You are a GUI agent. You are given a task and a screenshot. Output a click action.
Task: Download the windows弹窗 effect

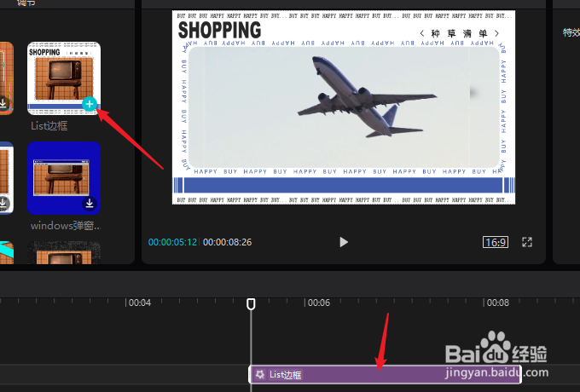(90, 204)
